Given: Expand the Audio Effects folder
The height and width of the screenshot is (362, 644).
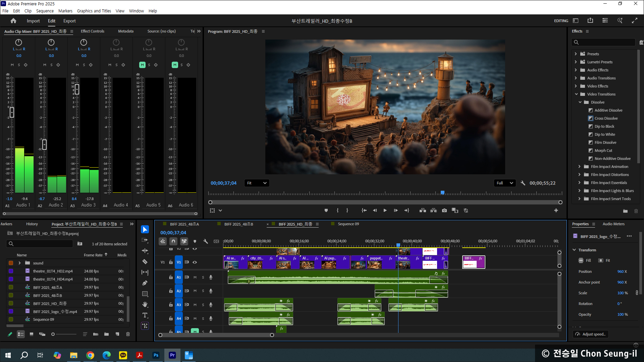Looking at the screenshot, I should pos(576,70).
